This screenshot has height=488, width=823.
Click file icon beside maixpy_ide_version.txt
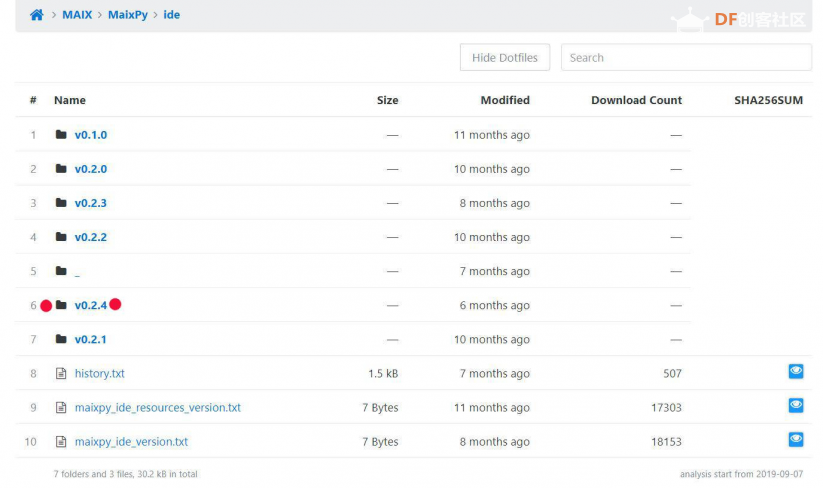(61, 441)
